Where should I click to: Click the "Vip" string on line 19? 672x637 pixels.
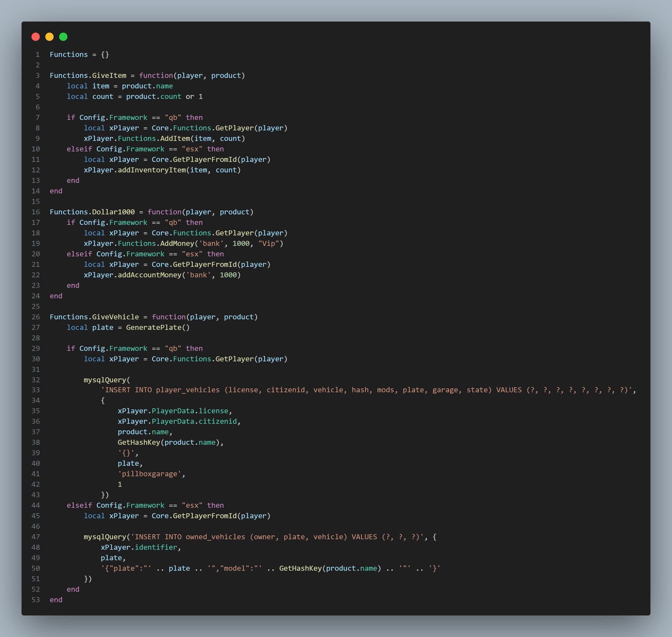[268, 243]
